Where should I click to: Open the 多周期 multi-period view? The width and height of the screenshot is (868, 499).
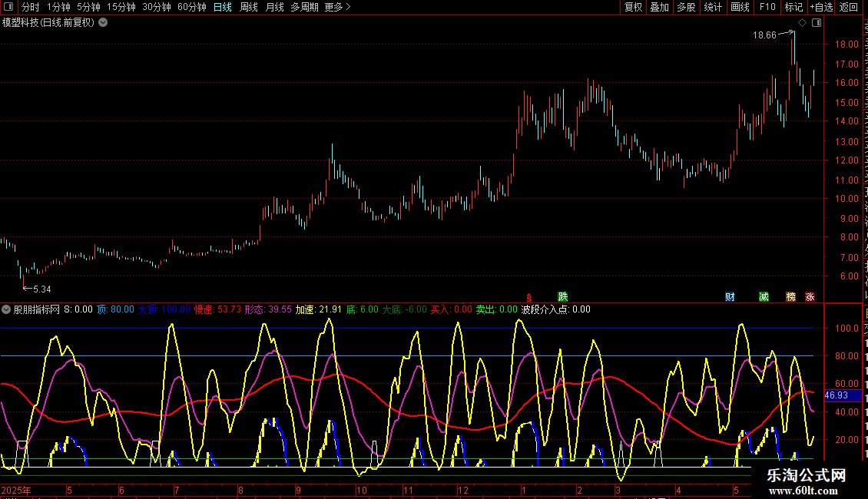tap(304, 7)
